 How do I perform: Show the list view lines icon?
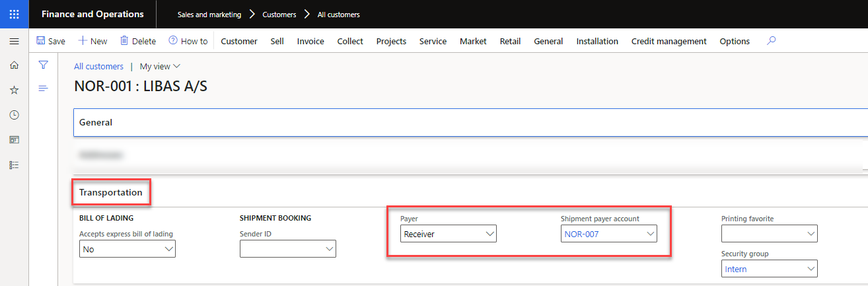(x=43, y=89)
